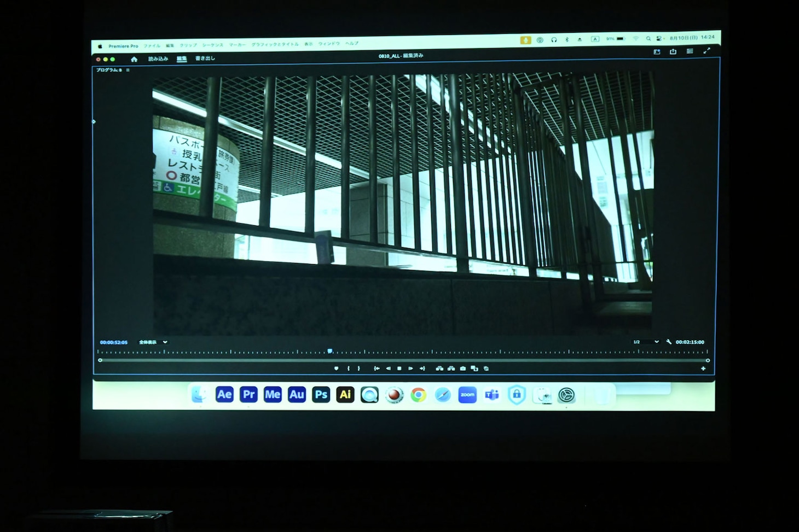The width and height of the screenshot is (799, 532).
Task: Click the blue playhead on the time ruler
Action: tap(330, 351)
